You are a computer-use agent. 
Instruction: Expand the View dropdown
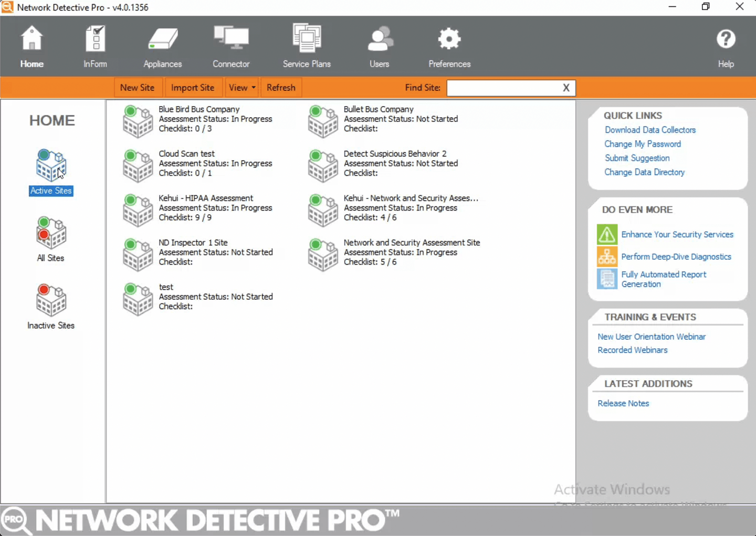(241, 87)
